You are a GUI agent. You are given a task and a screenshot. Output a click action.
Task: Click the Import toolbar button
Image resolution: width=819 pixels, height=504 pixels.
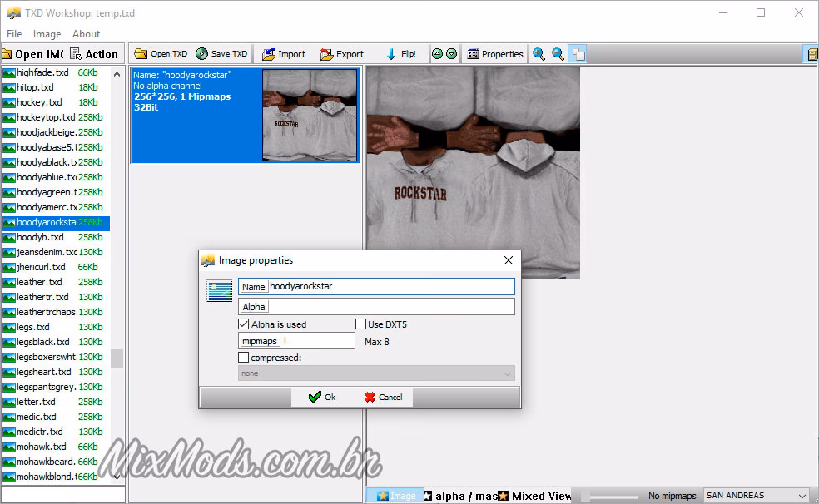(x=284, y=54)
